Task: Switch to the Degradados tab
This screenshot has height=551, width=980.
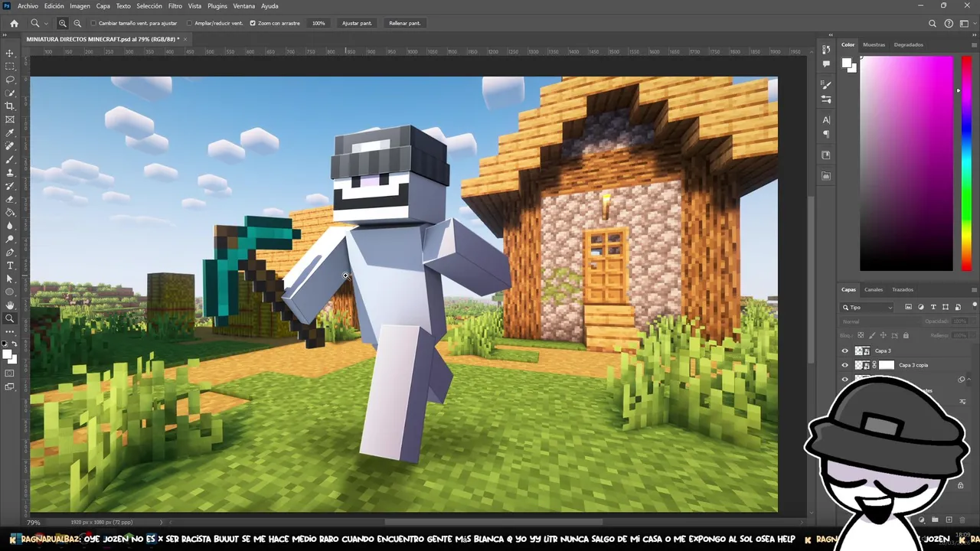Action: tap(909, 44)
